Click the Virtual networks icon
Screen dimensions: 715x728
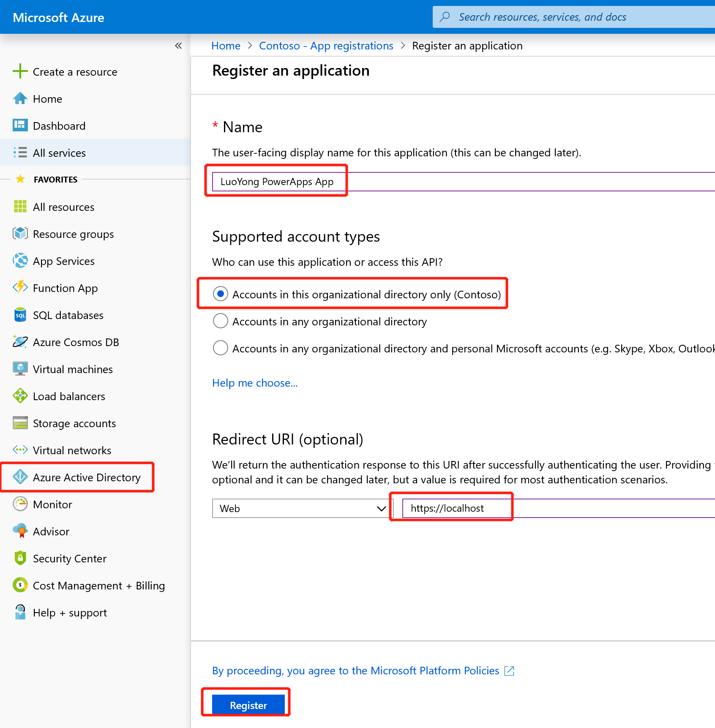(20, 450)
